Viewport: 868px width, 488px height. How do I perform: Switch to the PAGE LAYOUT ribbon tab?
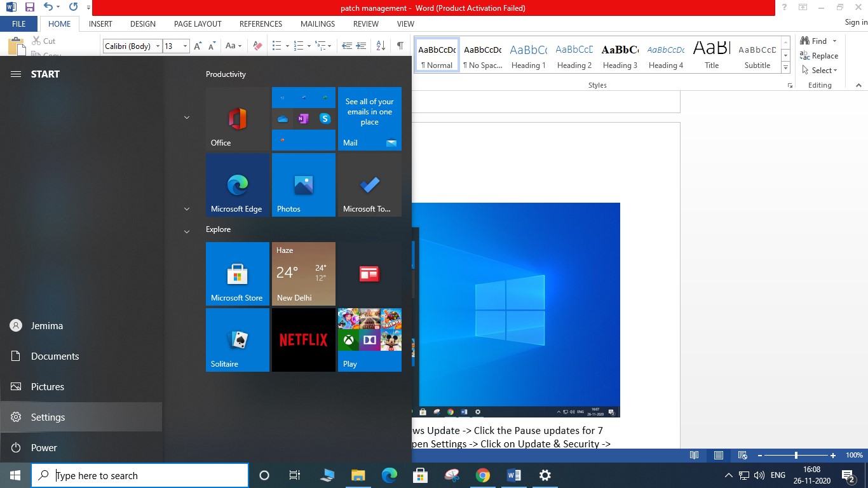coord(198,24)
